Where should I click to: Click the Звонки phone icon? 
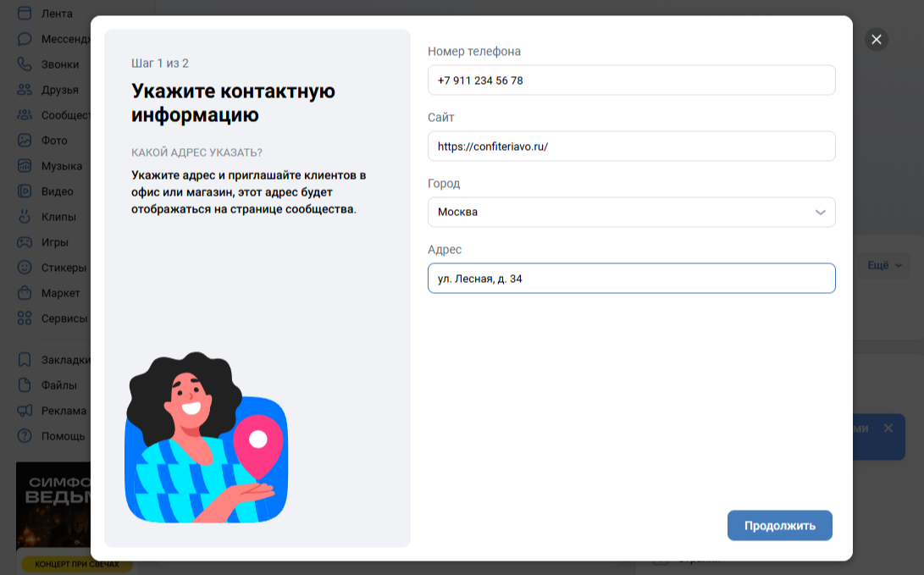(x=25, y=64)
